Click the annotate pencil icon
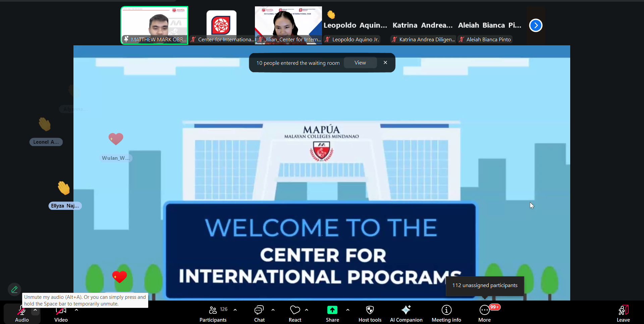This screenshot has height=324, width=644. tap(14, 289)
